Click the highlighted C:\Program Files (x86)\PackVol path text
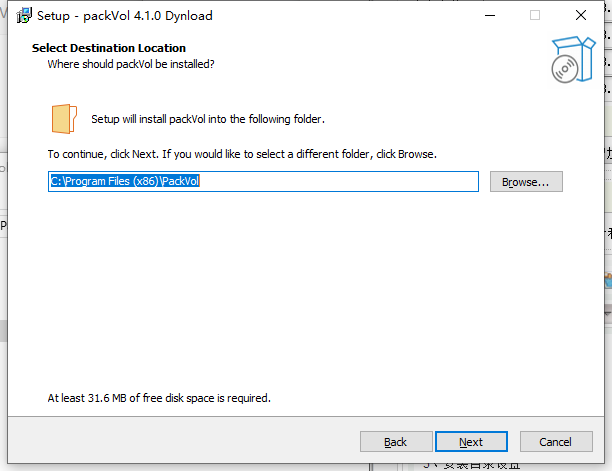 [125, 181]
